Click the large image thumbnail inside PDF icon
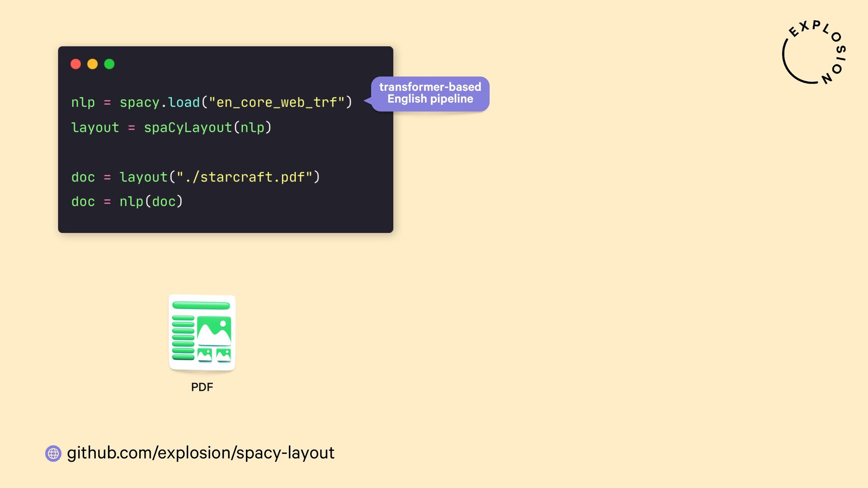 [214, 331]
